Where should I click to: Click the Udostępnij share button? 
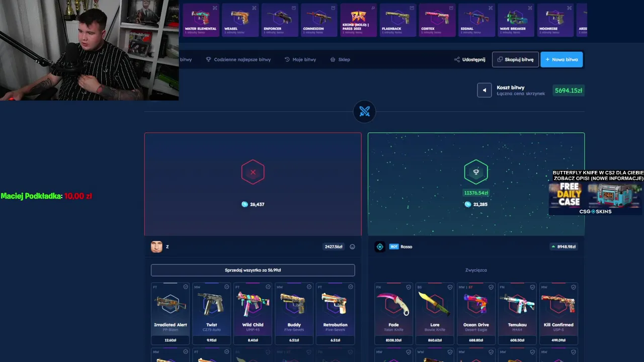pos(469,59)
